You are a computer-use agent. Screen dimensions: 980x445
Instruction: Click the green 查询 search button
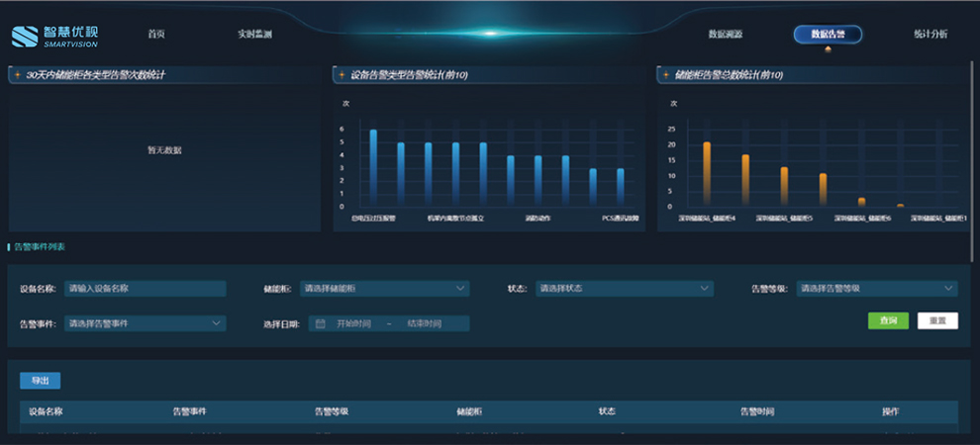888,320
